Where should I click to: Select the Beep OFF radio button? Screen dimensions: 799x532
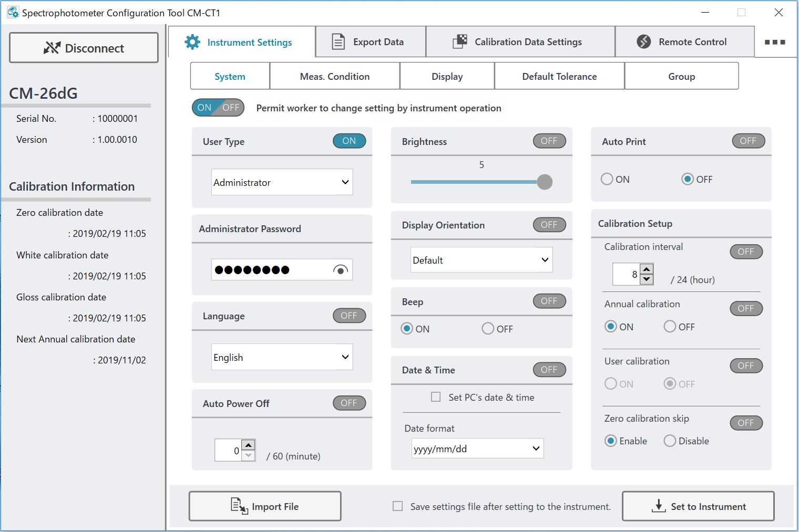[488, 329]
